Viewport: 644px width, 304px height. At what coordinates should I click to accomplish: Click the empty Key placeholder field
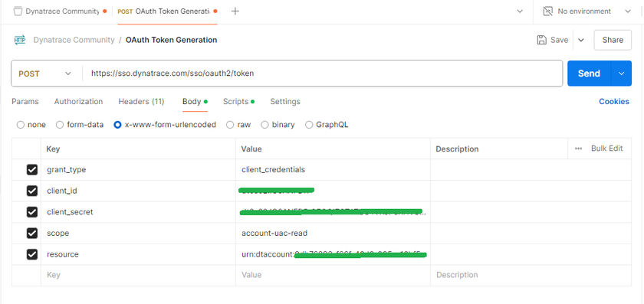138,275
